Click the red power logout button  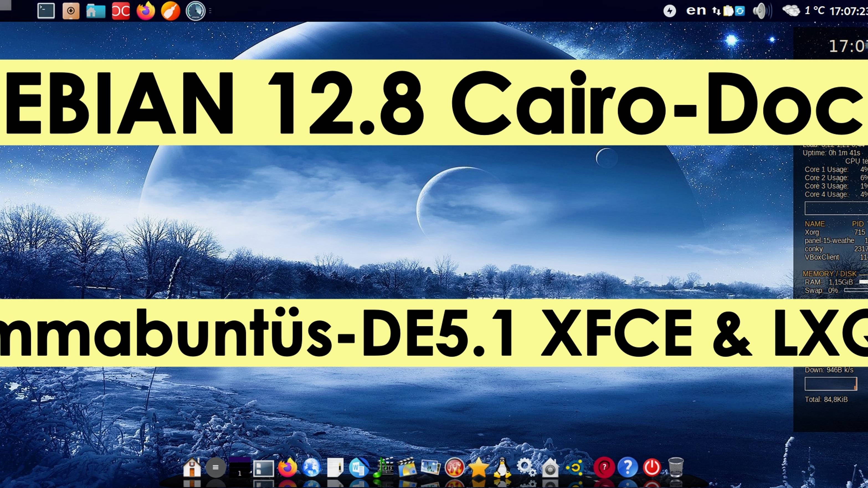652,468
